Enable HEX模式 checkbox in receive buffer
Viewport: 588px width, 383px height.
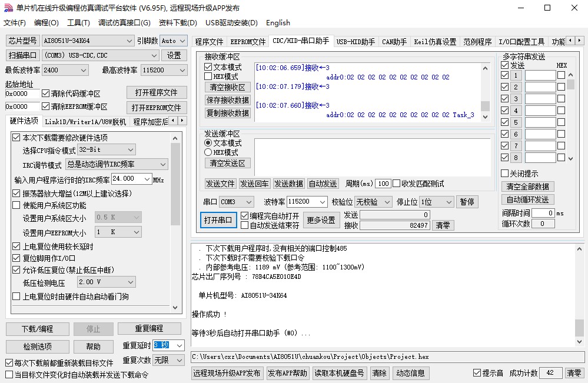[x=208, y=76]
